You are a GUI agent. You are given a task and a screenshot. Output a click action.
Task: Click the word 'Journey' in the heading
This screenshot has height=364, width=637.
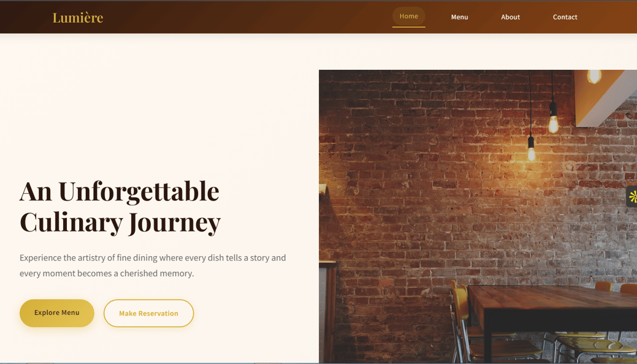[175, 222]
